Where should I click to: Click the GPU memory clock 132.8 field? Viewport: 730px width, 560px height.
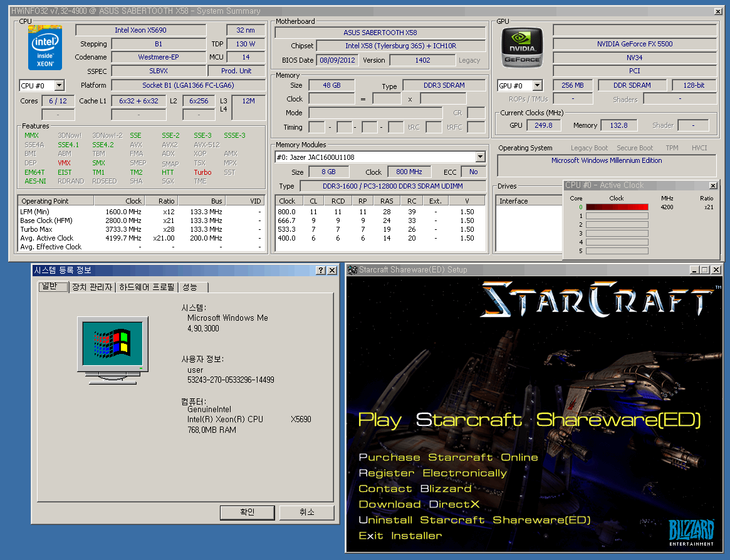point(618,126)
